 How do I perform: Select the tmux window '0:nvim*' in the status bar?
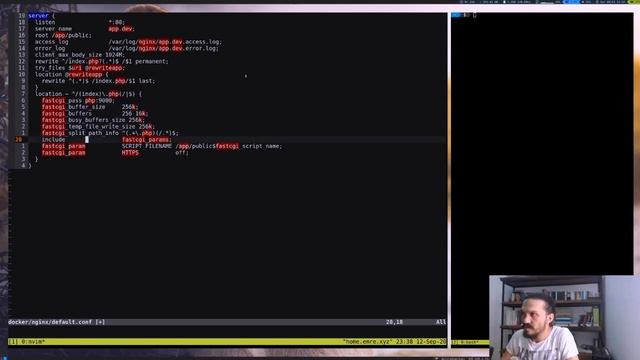point(33,342)
